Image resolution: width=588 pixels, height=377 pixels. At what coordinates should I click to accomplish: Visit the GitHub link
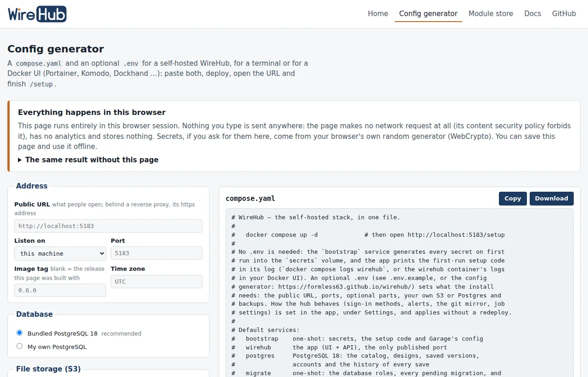(564, 14)
